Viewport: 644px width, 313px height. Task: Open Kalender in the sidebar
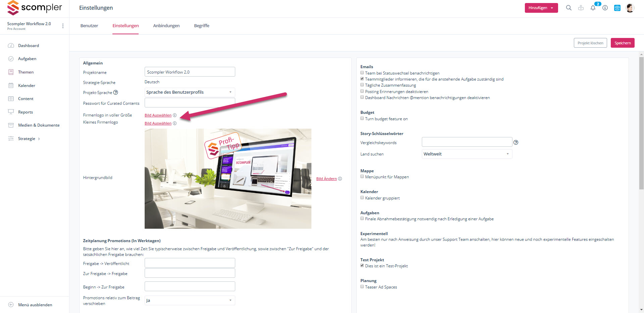(27, 86)
